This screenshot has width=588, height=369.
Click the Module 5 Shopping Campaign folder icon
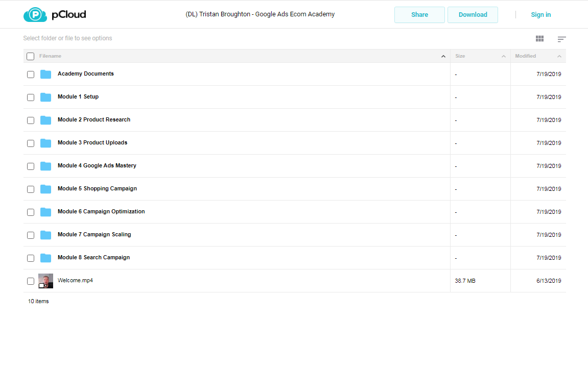[46, 189]
